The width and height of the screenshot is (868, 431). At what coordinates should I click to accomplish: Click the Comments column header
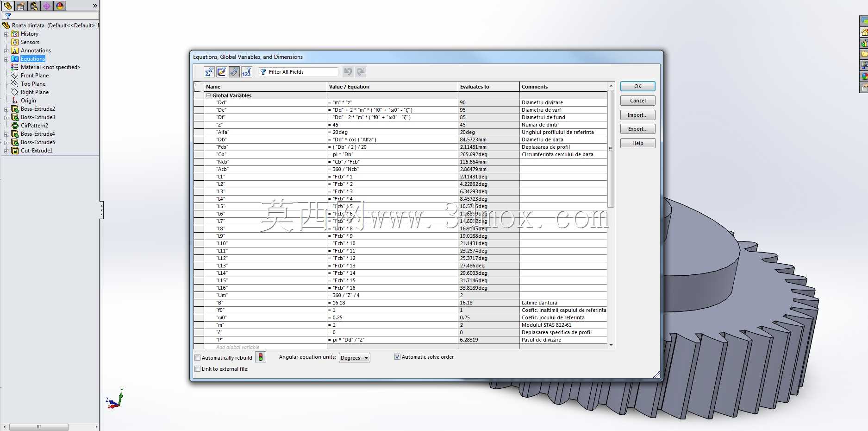tap(563, 87)
